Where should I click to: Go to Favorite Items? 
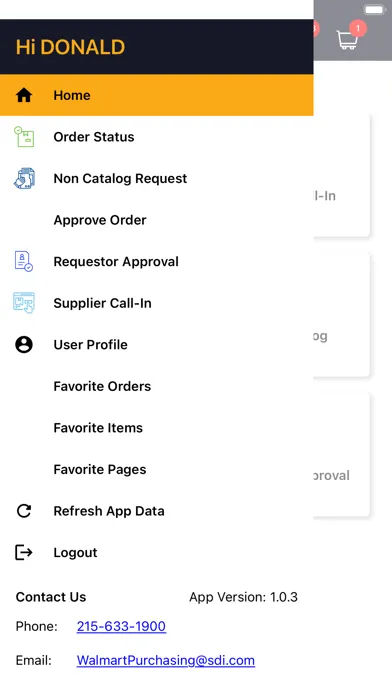98,428
